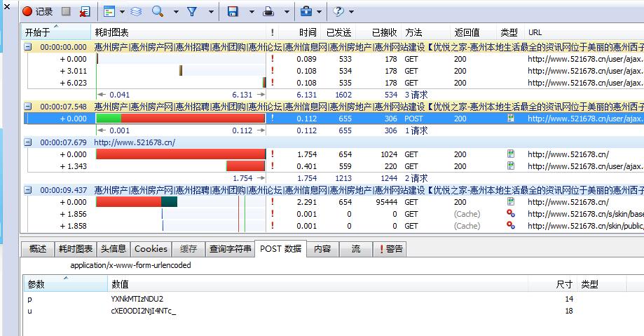Image resolution: width=644 pixels, height=336 pixels.
Task: Open the 概述 tab
Action: coord(38,249)
